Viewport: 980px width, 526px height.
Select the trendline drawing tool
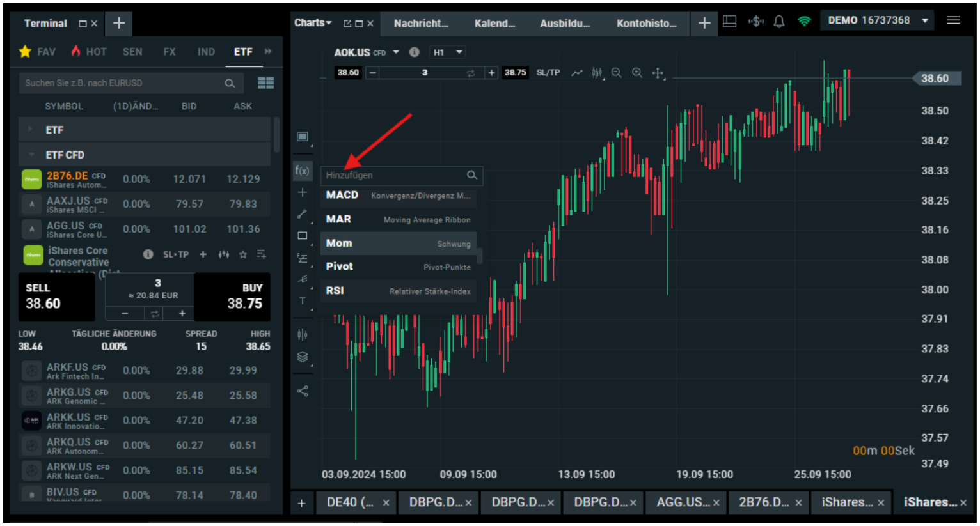click(303, 214)
